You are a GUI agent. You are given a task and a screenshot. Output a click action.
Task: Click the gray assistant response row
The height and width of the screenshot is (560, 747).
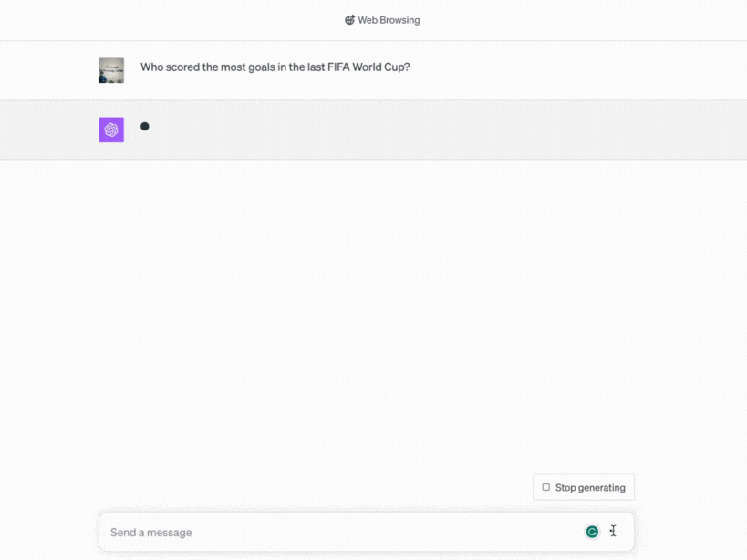coord(374,130)
